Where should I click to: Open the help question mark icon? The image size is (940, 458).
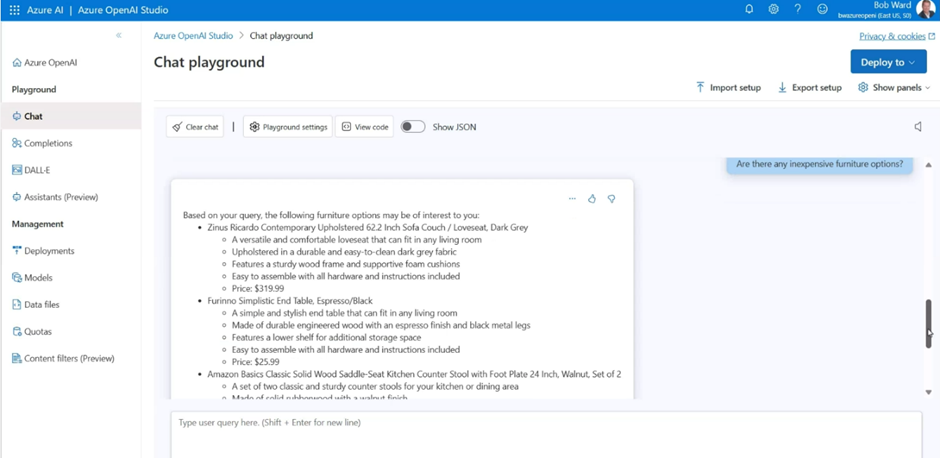tap(797, 9)
